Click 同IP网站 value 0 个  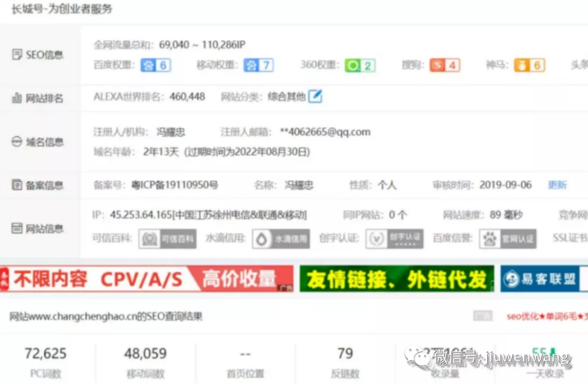398,215
